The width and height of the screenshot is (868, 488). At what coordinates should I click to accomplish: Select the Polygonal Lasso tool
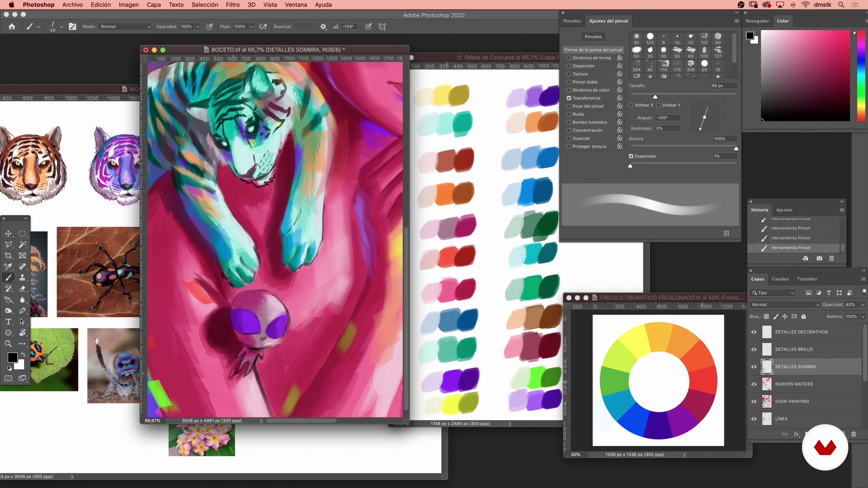point(8,244)
